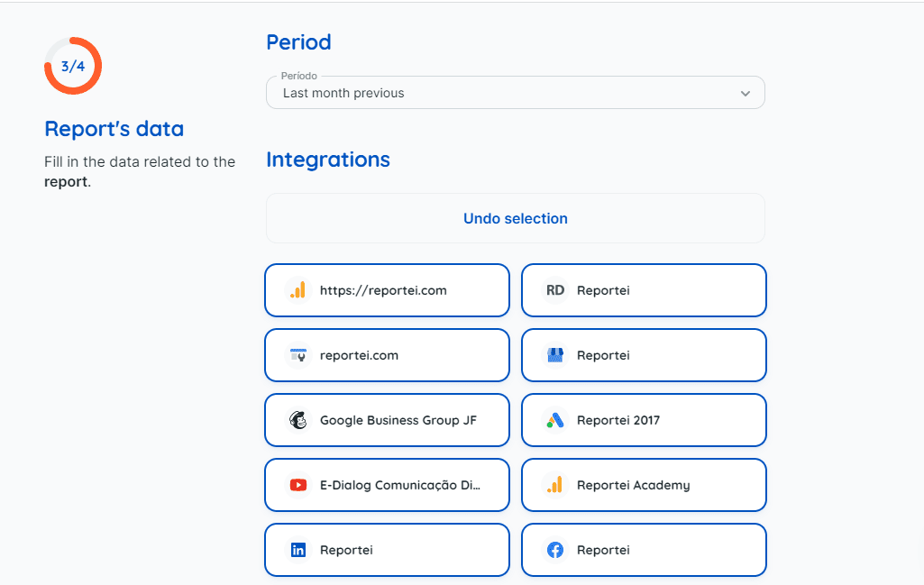
Task: Toggle the LinkedIn Reportei integration card
Action: [387, 550]
